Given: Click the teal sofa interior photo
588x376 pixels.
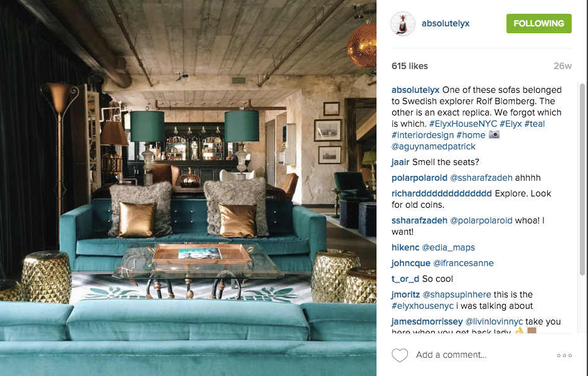Looking at the screenshot, I should (x=188, y=188).
